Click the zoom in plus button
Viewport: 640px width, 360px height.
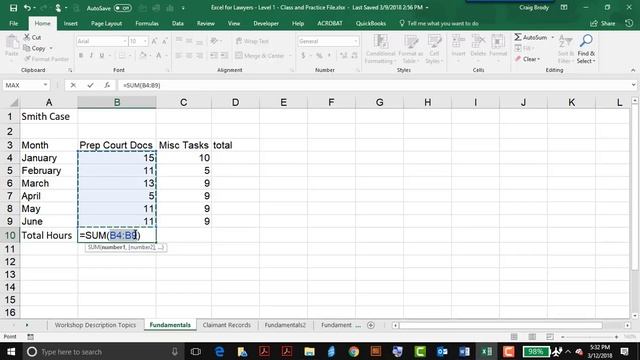[616, 337]
